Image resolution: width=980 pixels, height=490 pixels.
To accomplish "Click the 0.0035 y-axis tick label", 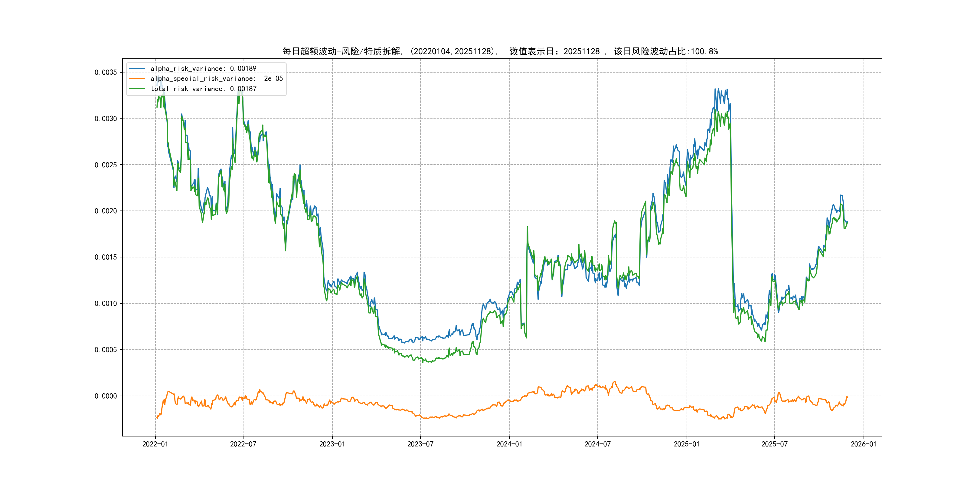I will point(106,72).
